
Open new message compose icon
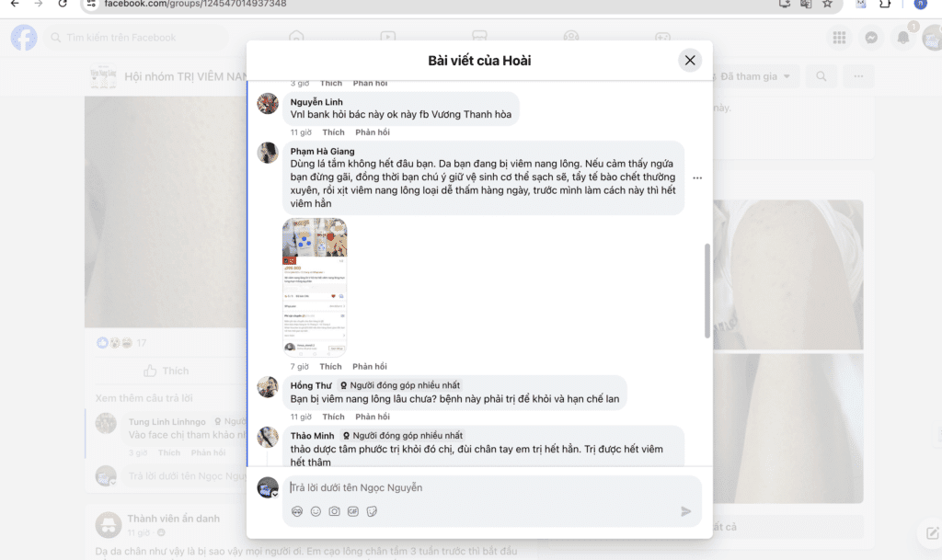point(932,533)
